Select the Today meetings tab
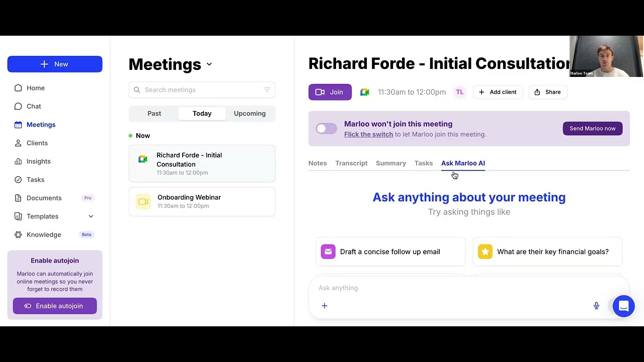644x362 pixels. click(x=202, y=114)
